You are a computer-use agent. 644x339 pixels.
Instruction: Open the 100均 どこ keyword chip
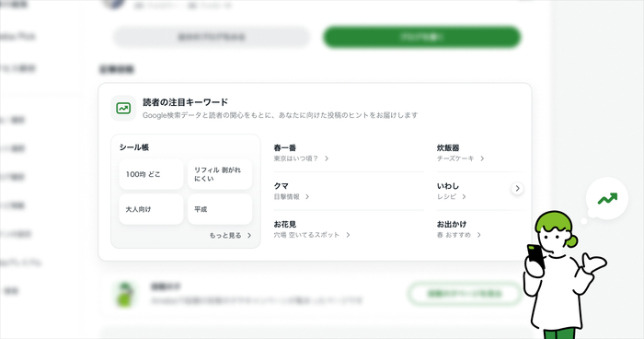pos(151,174)
